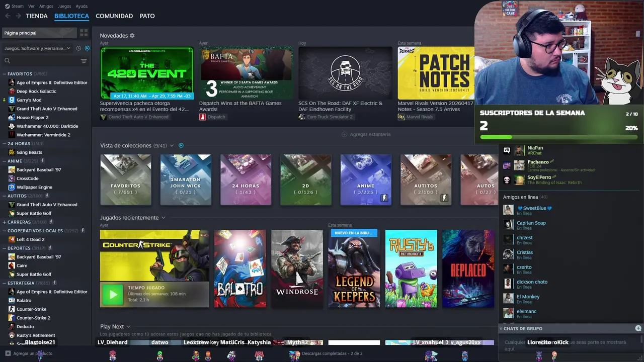This screenshot has height=362, width=644.
Task: Click the Cairn game icon
Action: 12,265
